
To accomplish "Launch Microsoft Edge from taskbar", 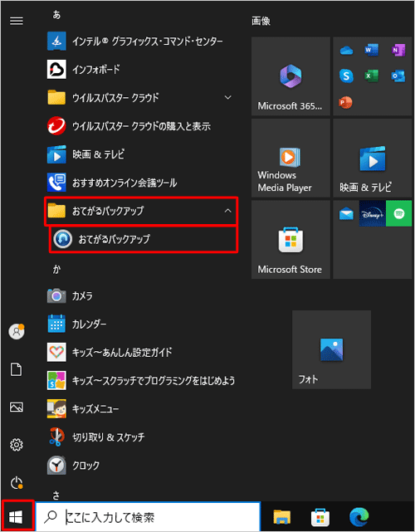I will [x=359, y=517].
